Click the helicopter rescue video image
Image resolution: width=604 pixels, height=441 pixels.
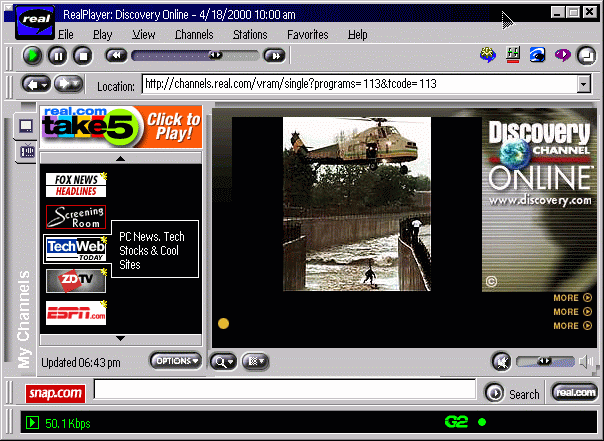tap(357, 204)
